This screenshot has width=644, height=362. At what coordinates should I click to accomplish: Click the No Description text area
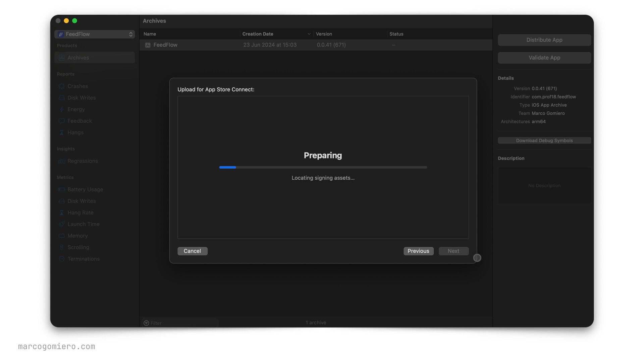pos(544,186)
